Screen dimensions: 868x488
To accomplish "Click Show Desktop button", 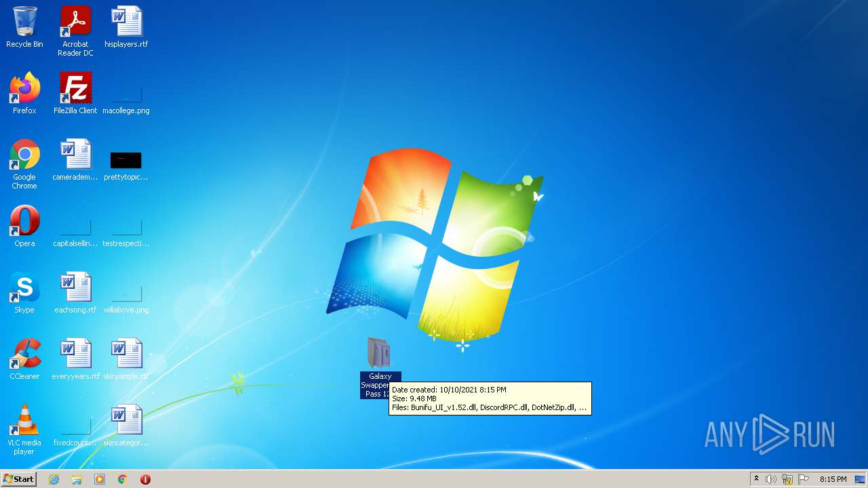I will point(860,479).
